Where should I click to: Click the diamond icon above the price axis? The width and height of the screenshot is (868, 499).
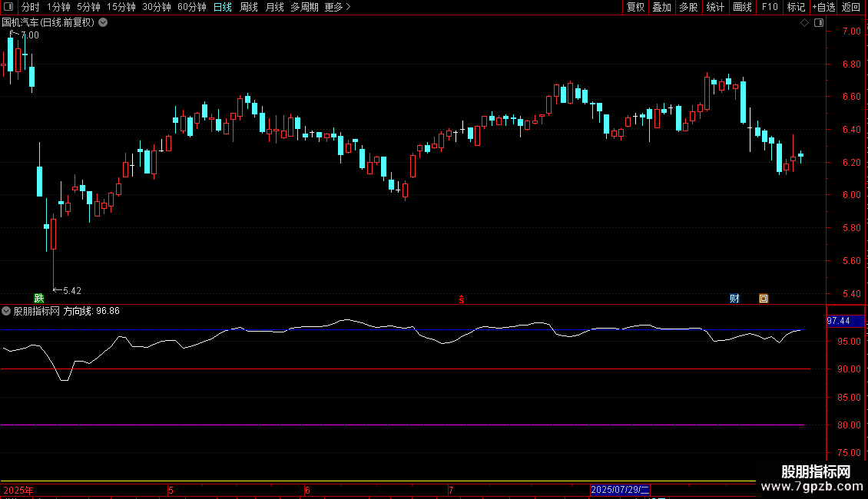tap(804, 23)
